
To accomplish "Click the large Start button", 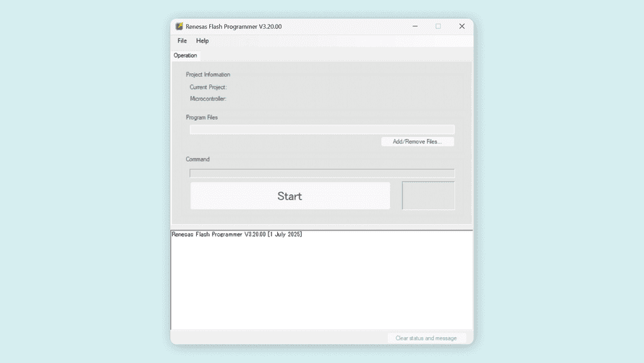I will click(290, 196).
